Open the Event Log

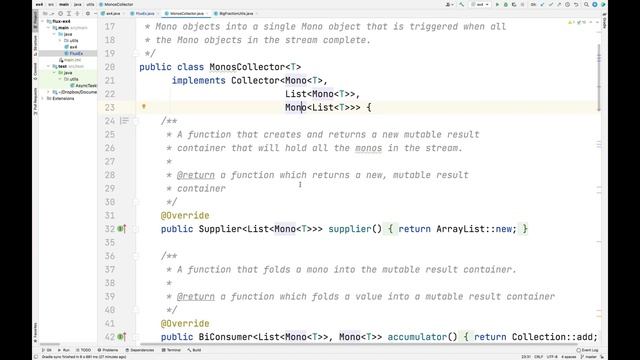pos(587,350)
